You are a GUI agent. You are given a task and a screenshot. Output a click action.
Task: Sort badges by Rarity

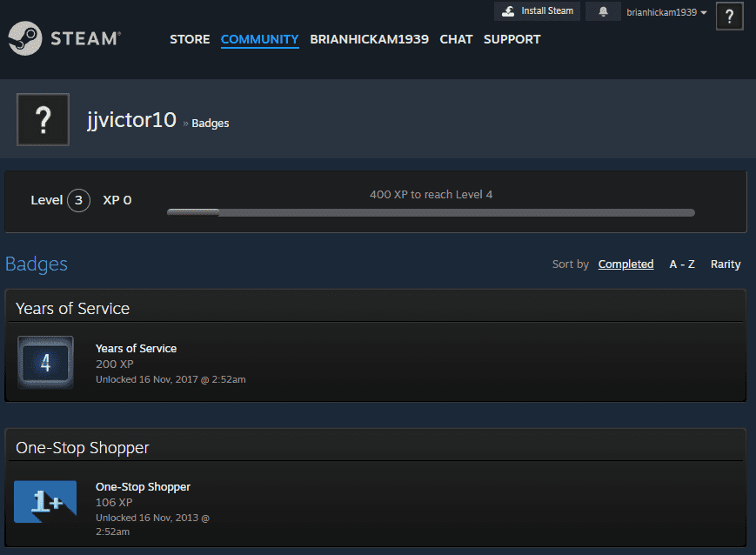click(x=726, y=264)
